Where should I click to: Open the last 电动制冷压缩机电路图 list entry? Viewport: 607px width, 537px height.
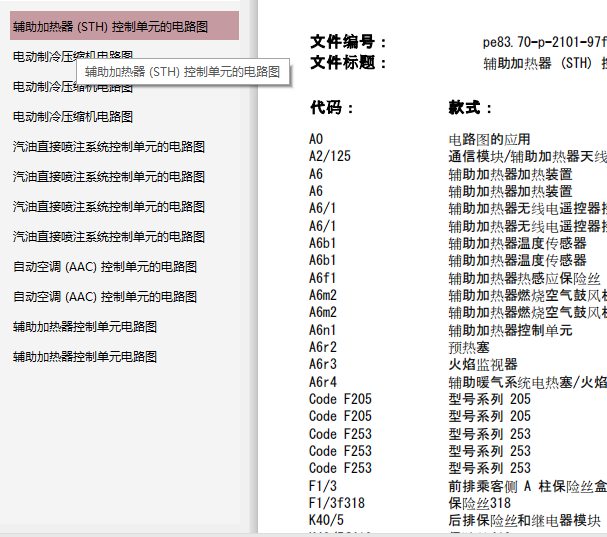point(73,117)
